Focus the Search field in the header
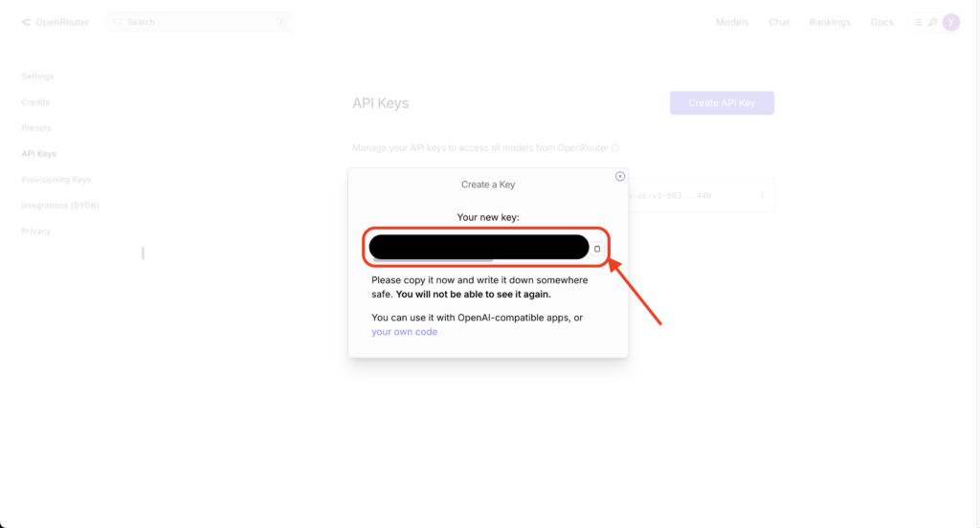Viewport: 980px width, 528px height. pos(200,22)
